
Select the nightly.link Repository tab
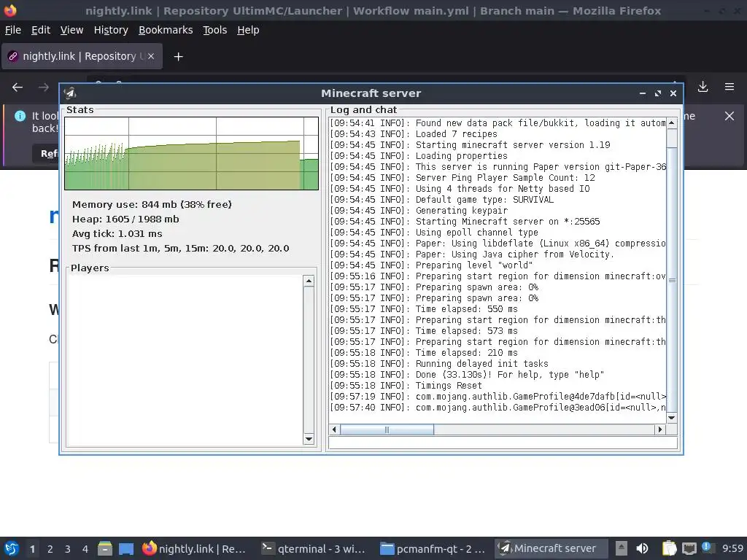pos(79,56)
